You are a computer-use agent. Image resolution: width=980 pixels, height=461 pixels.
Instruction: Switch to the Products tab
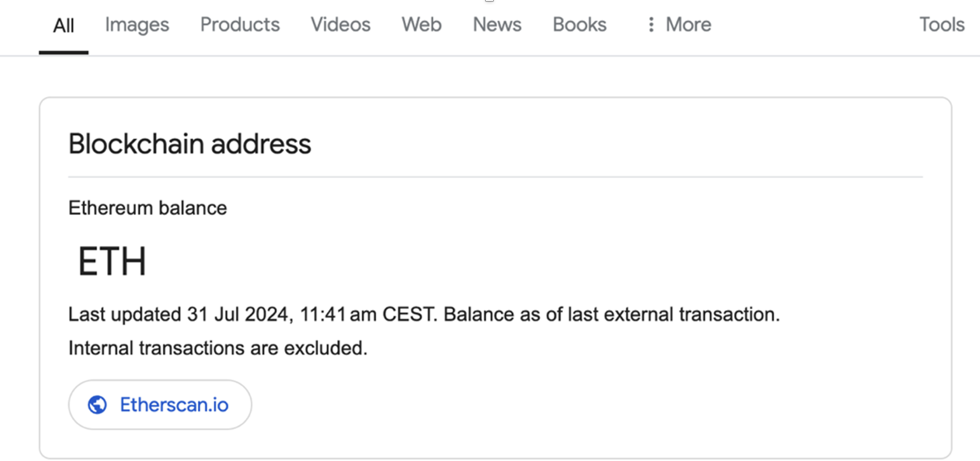point(240,24)
